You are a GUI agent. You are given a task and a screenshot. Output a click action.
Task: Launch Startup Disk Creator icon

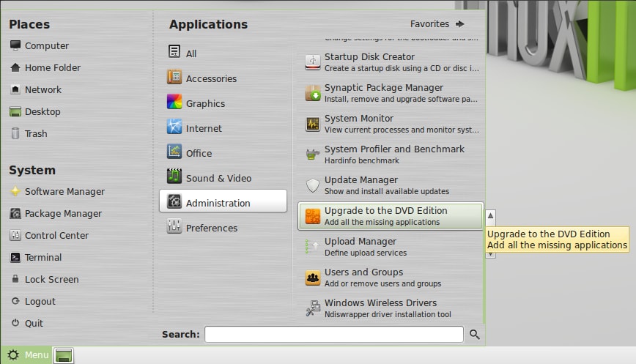click(x=313, y=62)
